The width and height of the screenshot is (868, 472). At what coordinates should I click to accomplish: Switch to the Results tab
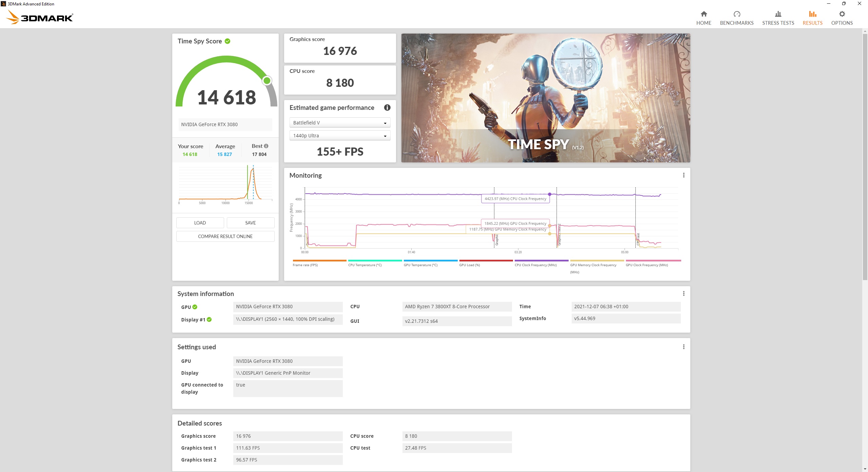coord(812,18)
